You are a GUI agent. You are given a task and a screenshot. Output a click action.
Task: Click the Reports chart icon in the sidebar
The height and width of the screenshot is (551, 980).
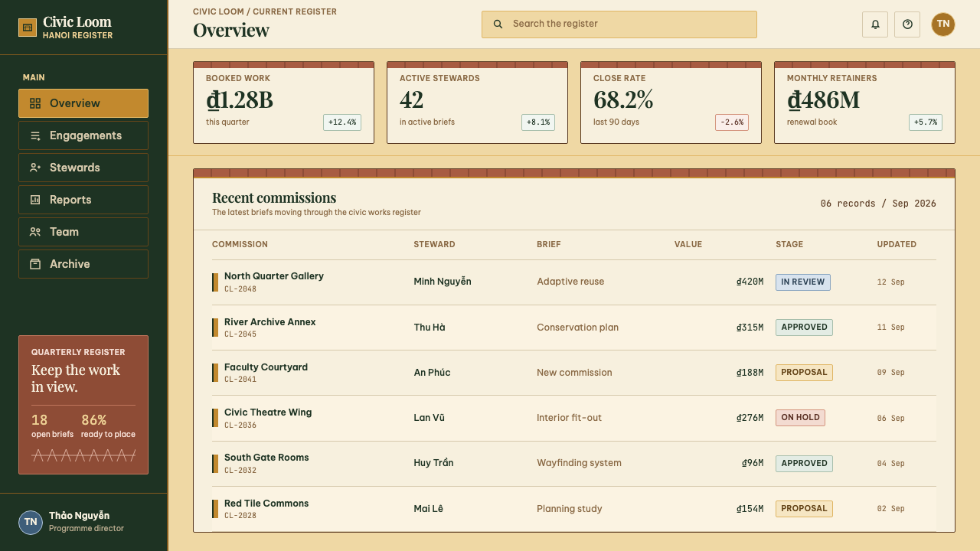(x=35, y=200)
